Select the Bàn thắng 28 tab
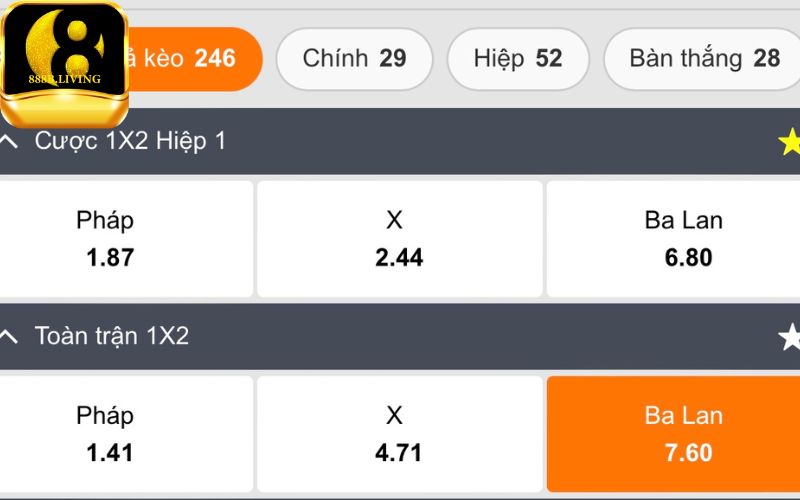Screen dimensions: 800x500 [704, 59]
